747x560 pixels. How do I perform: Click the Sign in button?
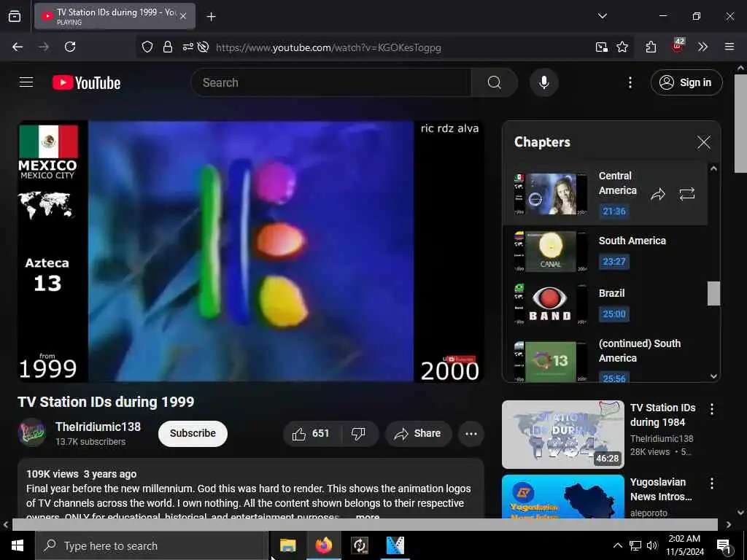686,82
